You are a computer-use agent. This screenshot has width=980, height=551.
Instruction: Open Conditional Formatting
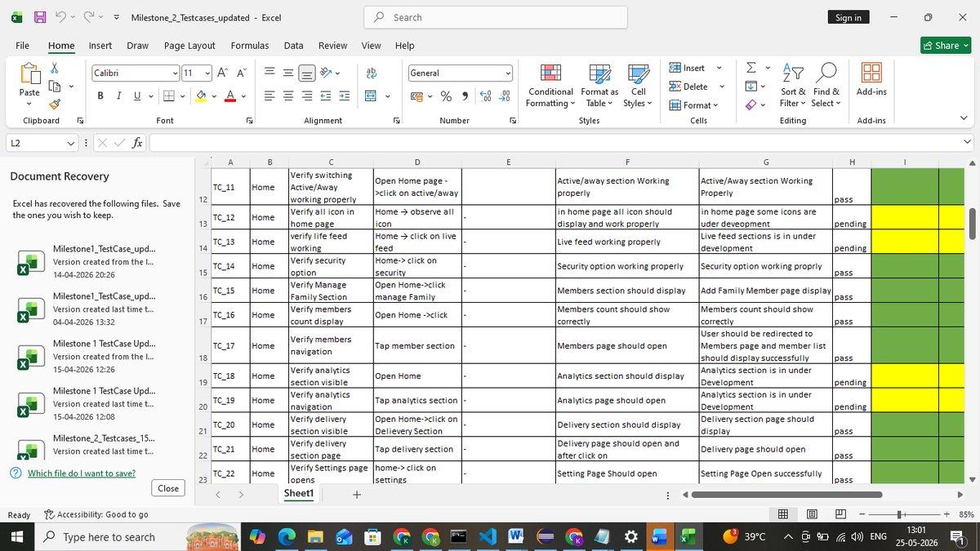[550, 86]
